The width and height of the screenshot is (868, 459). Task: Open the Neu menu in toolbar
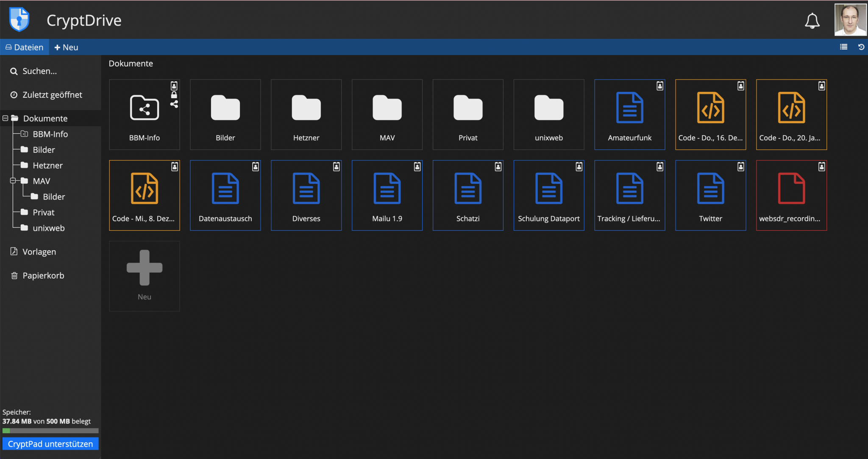click(x=66, y=47)
